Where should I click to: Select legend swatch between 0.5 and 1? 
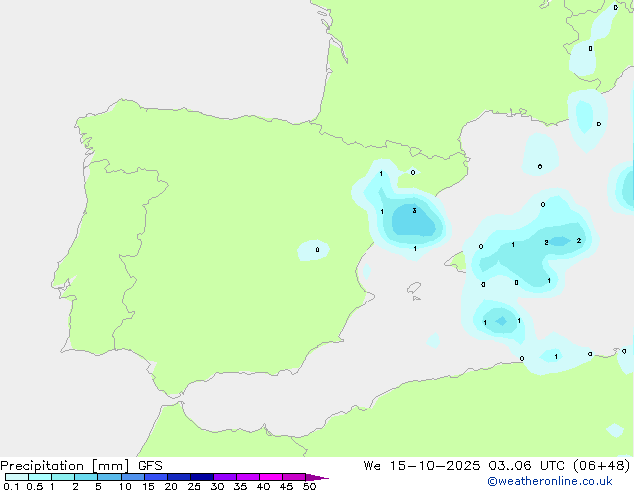point(40,477)
